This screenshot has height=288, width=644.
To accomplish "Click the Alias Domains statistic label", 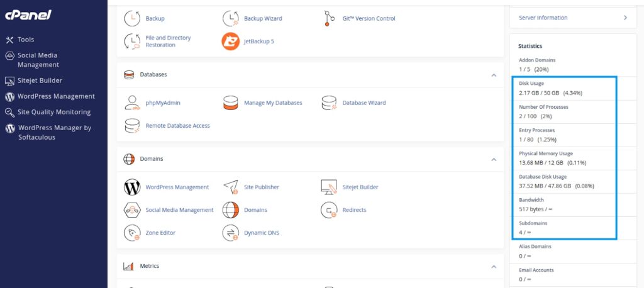I will coord(535,246).
